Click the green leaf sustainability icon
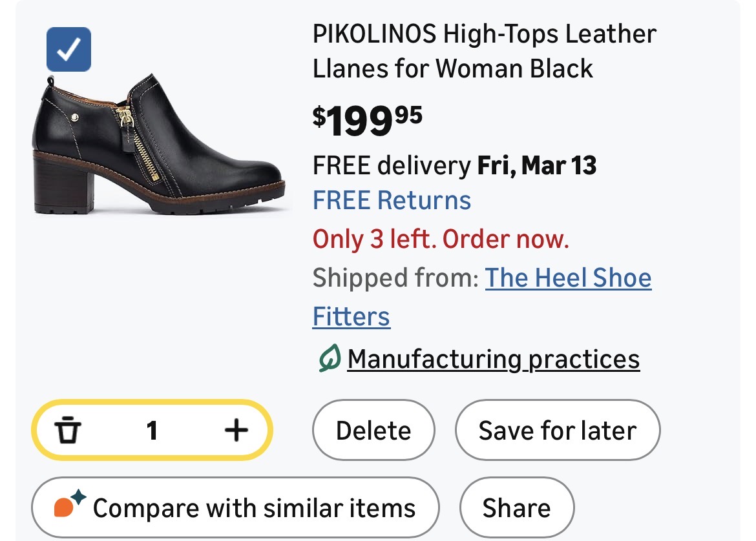Image resolution: width=756 pixels, height=541 pixels. click(x=330, y=359)
